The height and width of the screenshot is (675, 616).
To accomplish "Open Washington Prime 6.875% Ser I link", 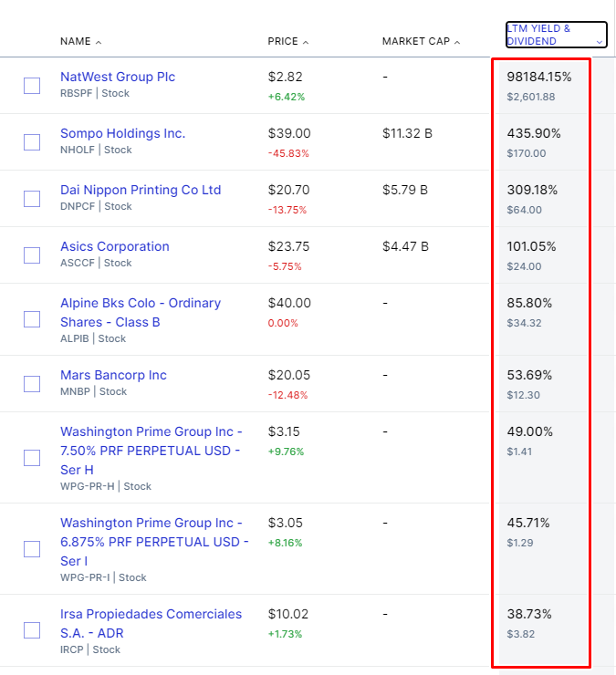I will [154, 542].
